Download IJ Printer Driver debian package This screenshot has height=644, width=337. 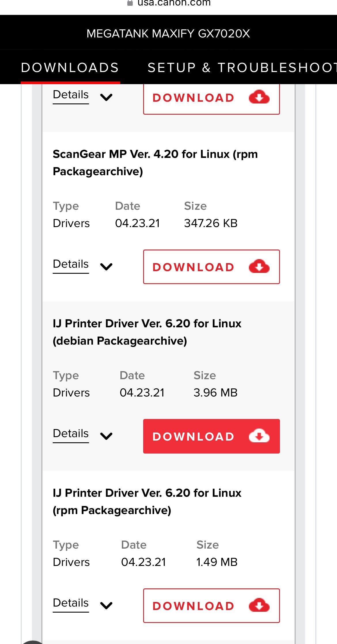pyautogui.click(x=211, y=436)
